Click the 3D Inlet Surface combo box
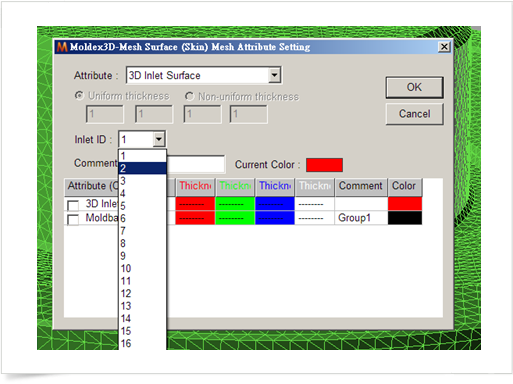The width and height of the screenshot is (513, 384). [204, 75]
